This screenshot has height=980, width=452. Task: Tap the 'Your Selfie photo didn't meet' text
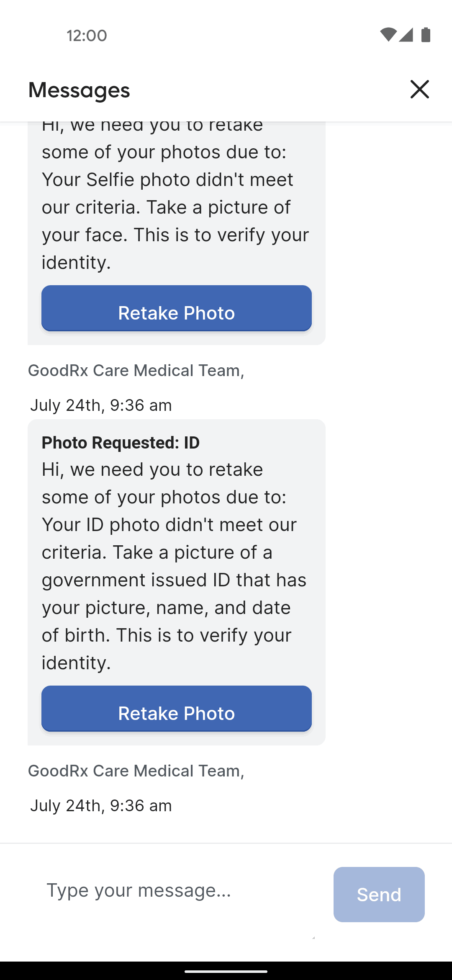[167, 180]
